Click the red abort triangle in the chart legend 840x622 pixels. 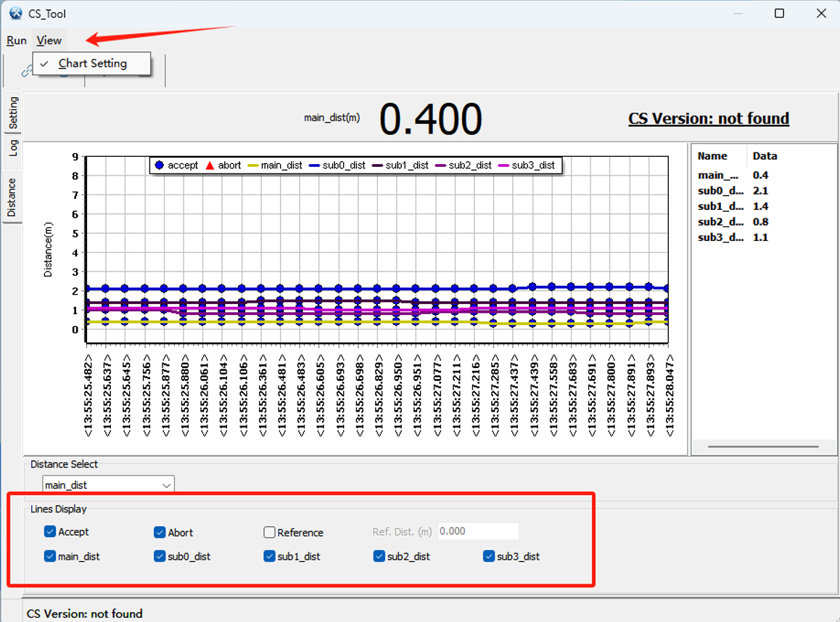210,165
